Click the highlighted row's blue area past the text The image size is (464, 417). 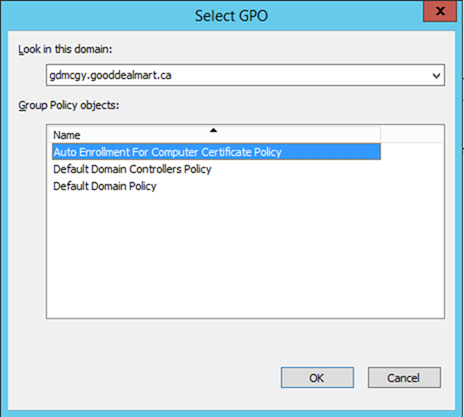pyautogui.click(x=330, y=152)
